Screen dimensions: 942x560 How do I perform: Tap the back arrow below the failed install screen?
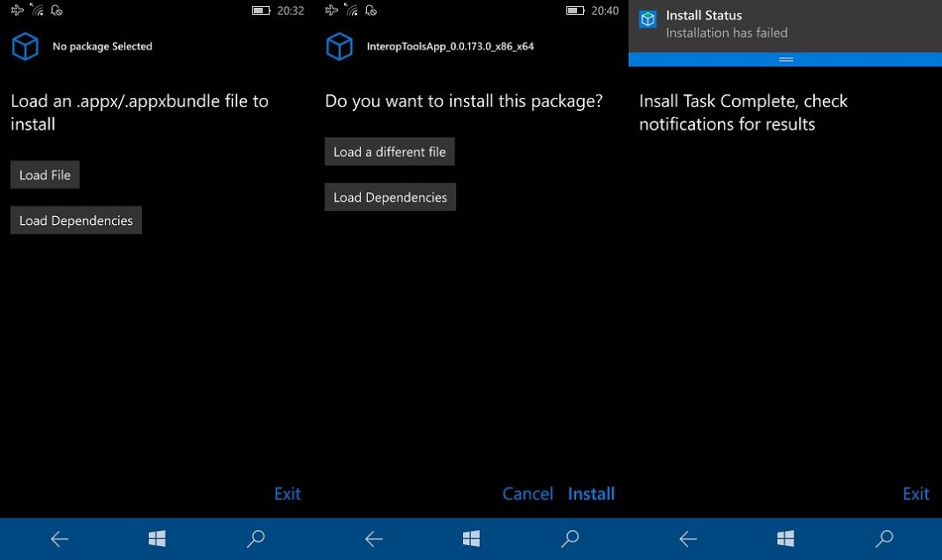(687, 538)
